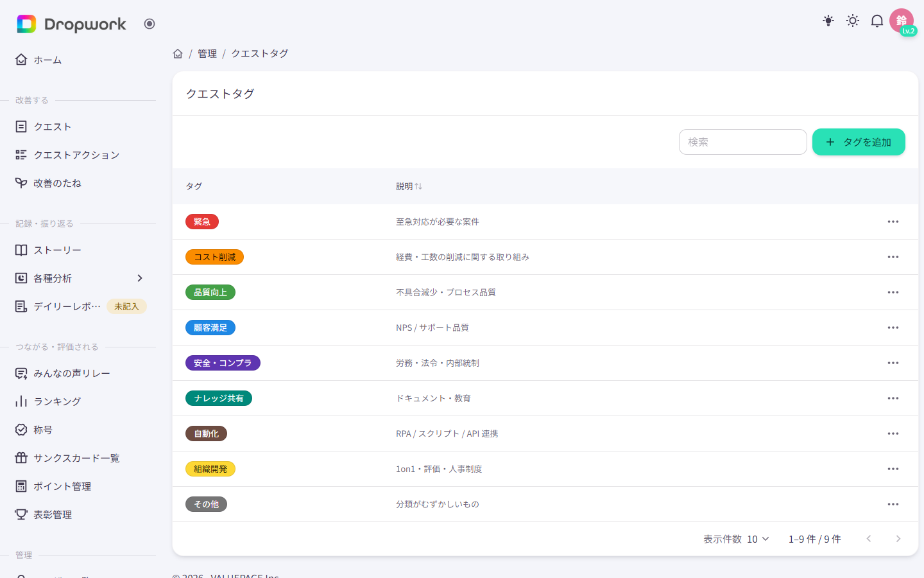Open notifications bell
This screenshot has height=578, width=924.
tap(877, 21)
